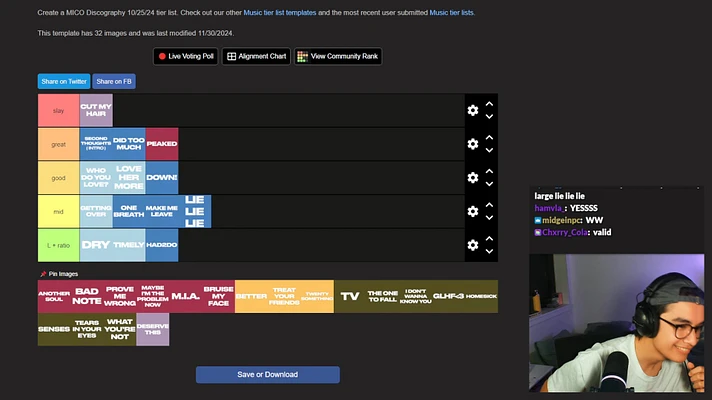Select the HAD2DO tile
The height and width of the screenshot is (400, 712).
[162, 245]
